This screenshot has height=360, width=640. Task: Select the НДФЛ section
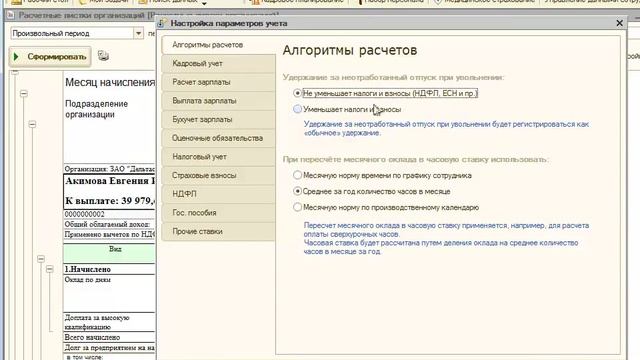218,194
